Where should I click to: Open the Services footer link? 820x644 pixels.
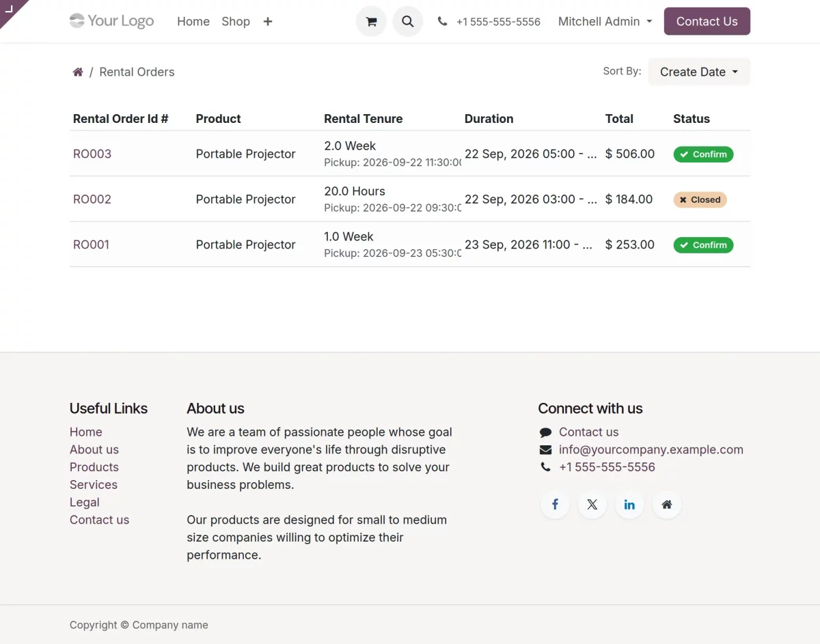[94, 485]
